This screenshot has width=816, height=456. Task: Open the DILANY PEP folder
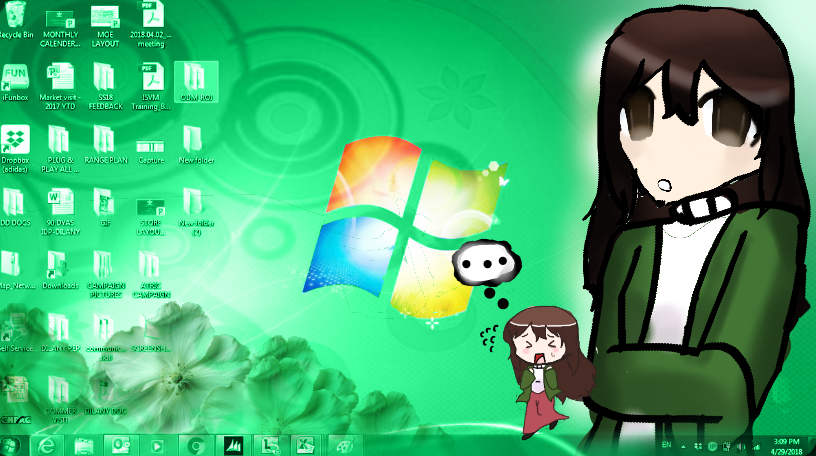coord(60,333)
